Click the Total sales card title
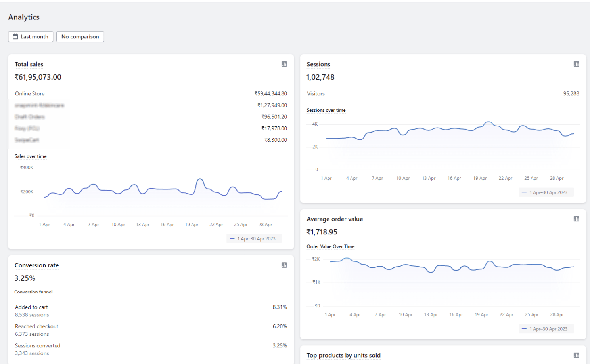 (29, 64)
